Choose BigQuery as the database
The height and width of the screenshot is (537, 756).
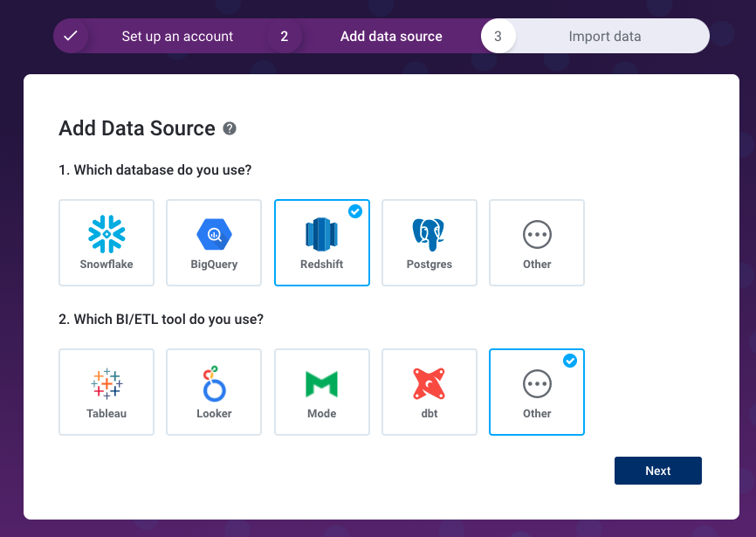(214, 243)
